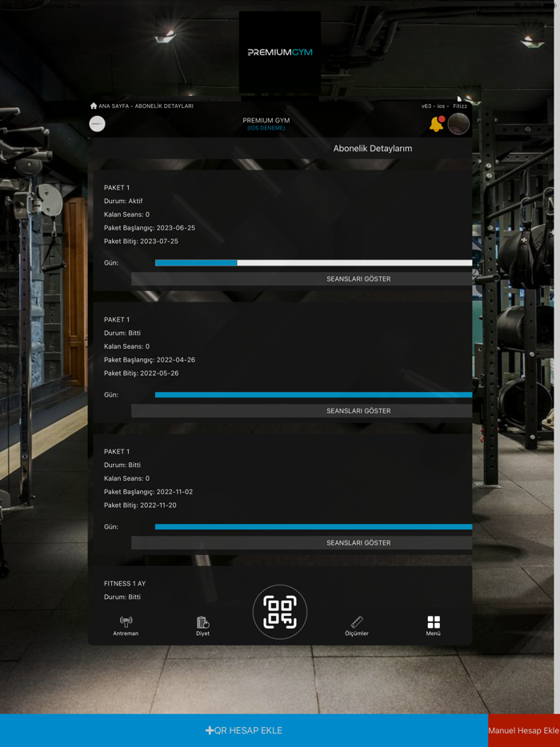Tap the 'Durum: Aktif' status text
The height and width of the screenshot is (747, 560).
[123, 201]
